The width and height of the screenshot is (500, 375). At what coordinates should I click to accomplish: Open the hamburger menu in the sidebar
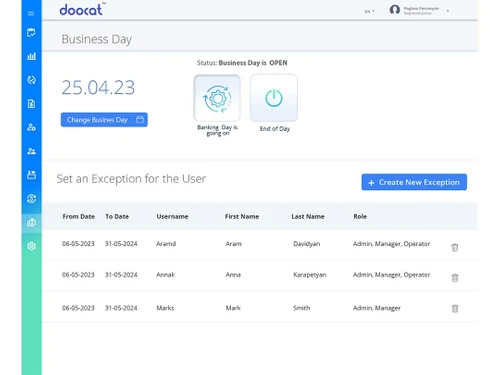coord(31,13)
